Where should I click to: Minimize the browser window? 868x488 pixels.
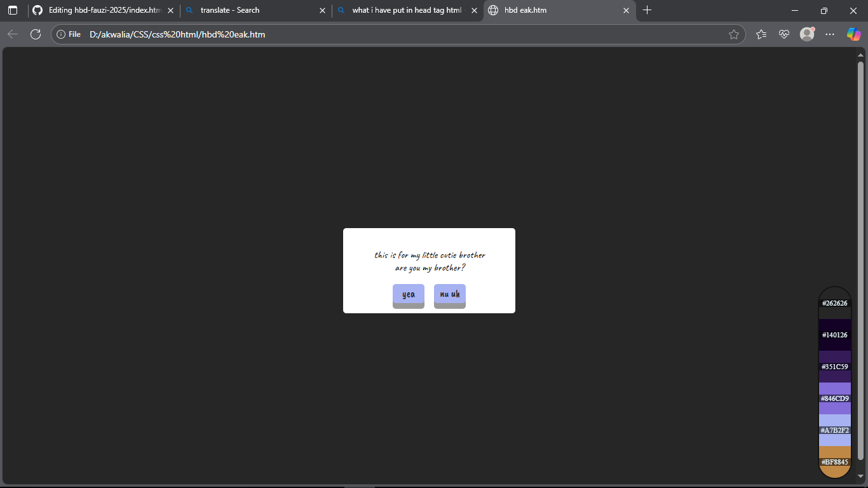[795, 10]
